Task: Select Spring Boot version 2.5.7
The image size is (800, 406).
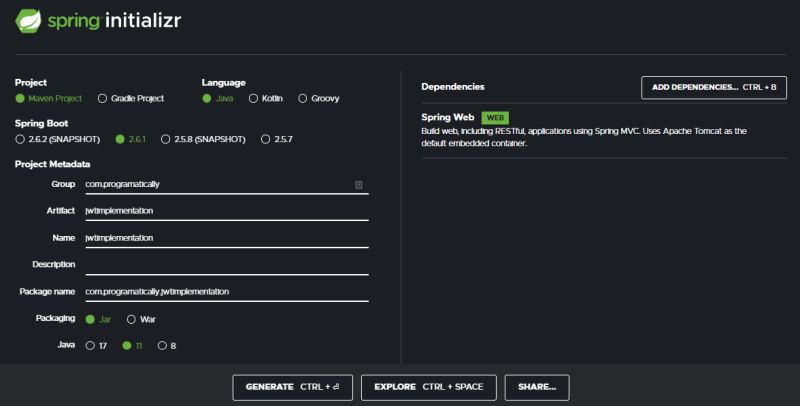Action: click(x=265, y=139)
